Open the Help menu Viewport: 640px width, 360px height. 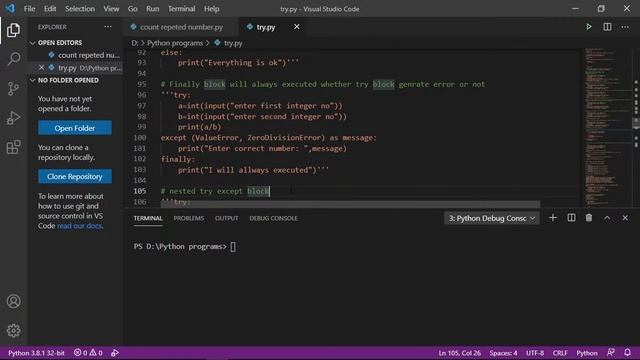(x=211, y=9)
